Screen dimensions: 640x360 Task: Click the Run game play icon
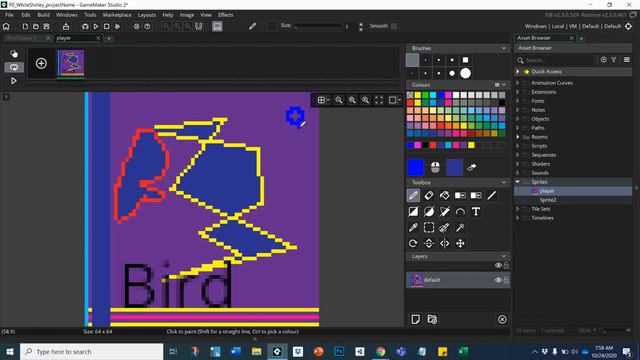[x=96, y=27]
